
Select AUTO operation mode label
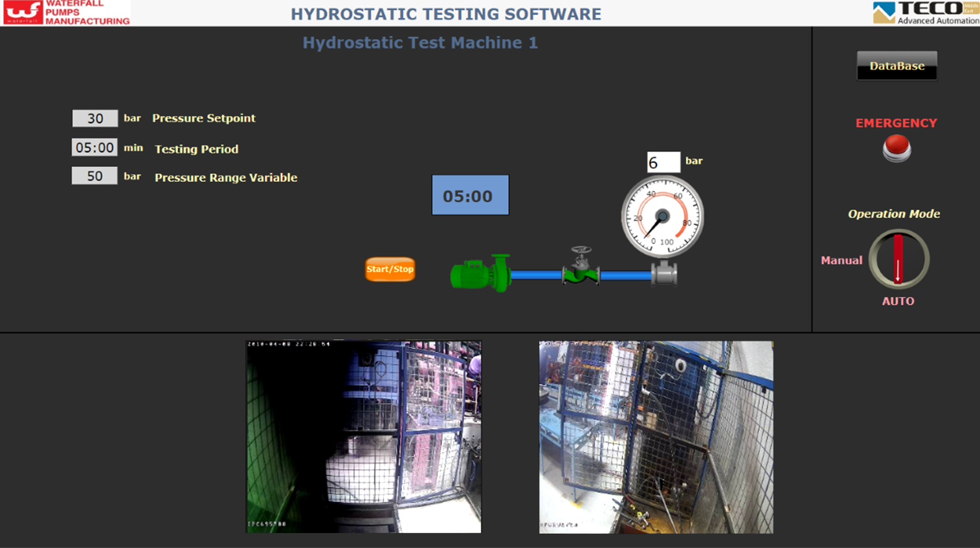[x=898, y=301]
